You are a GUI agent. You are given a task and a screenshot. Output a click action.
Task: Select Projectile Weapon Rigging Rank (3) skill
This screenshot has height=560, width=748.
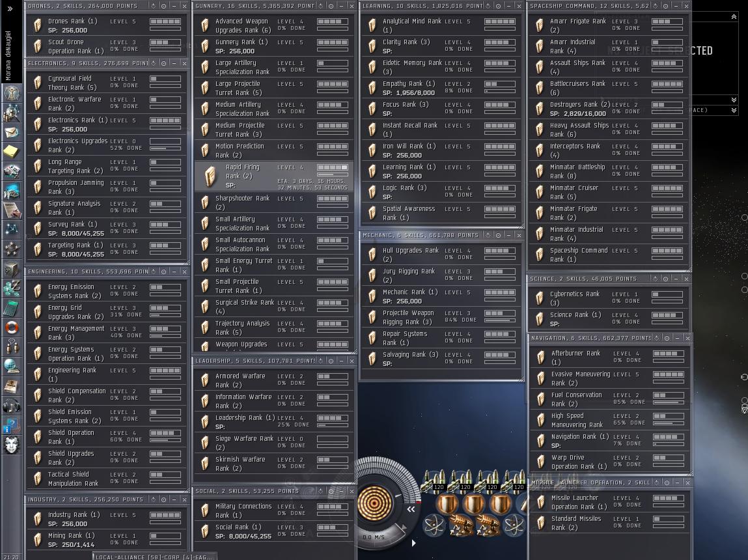(x=441, y=317)
